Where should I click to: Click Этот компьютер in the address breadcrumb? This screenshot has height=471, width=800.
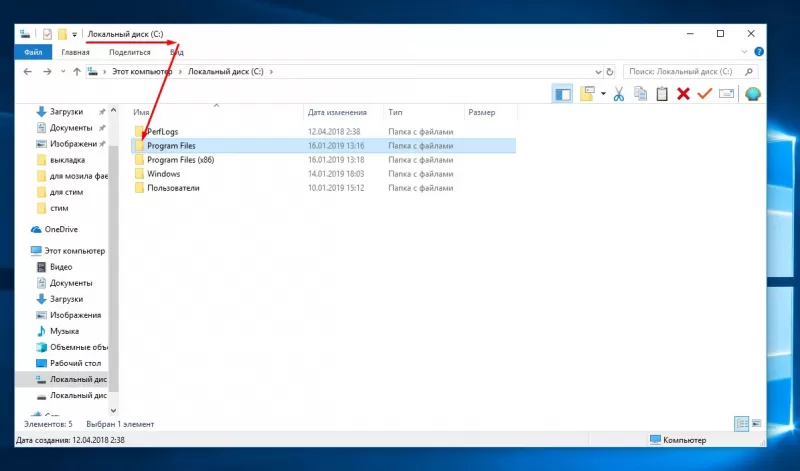pyautogui.click(x=142, y=72)
